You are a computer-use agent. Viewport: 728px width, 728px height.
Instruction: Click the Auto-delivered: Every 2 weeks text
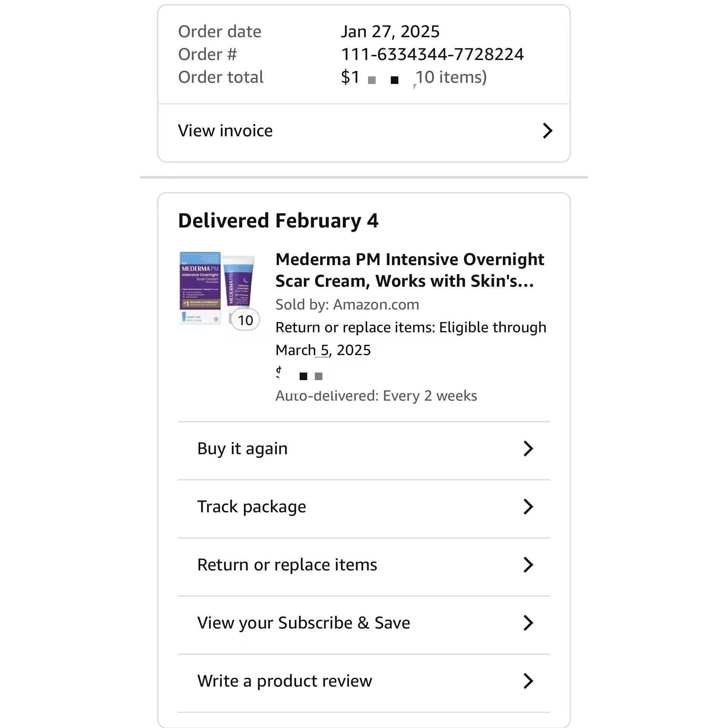376,396
